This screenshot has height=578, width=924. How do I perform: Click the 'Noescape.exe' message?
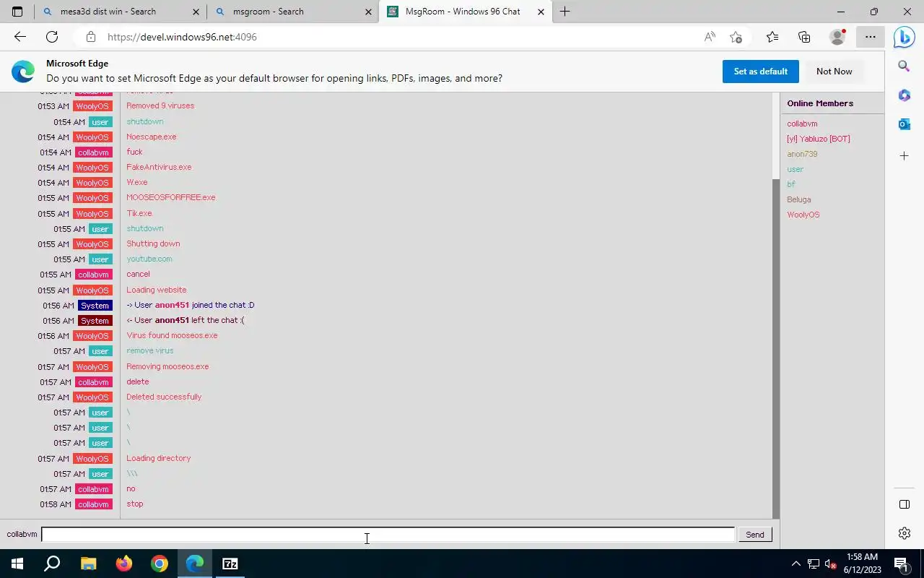152,137
